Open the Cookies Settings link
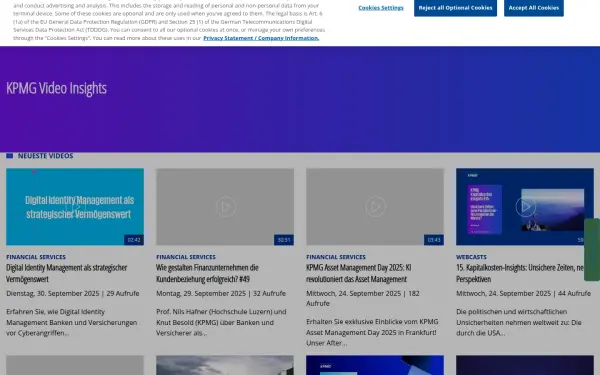The width and height of the screenshot is (600, 375). coord(381,8)
